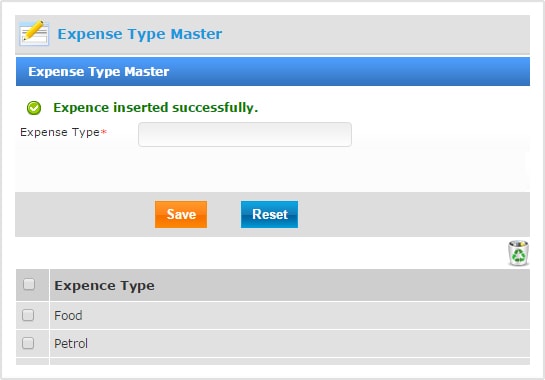Image resolution: width=545 pixels, height=380 pixels.
Task: Click the green success checkmark icon
Action: 34,108
